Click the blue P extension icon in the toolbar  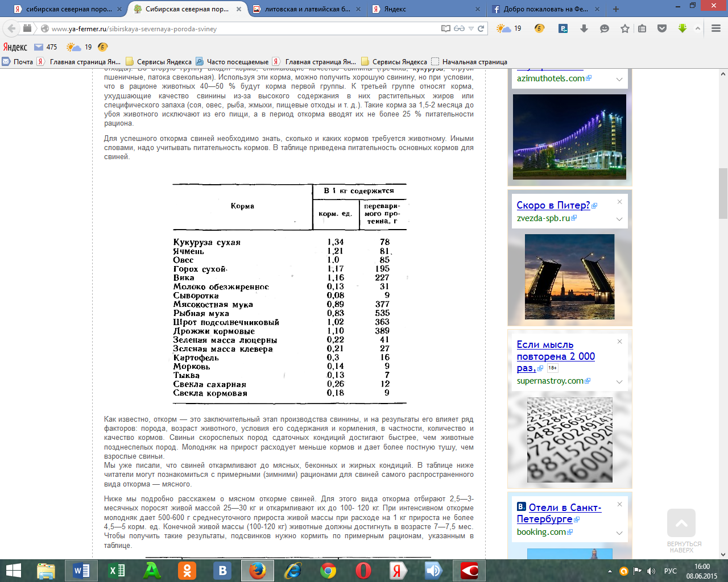563,28
